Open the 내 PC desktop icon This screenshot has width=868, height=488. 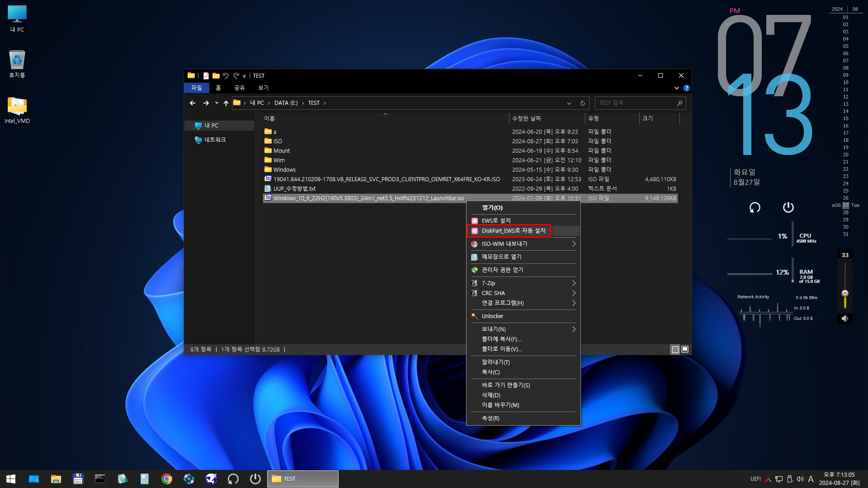tap(17, 19)
